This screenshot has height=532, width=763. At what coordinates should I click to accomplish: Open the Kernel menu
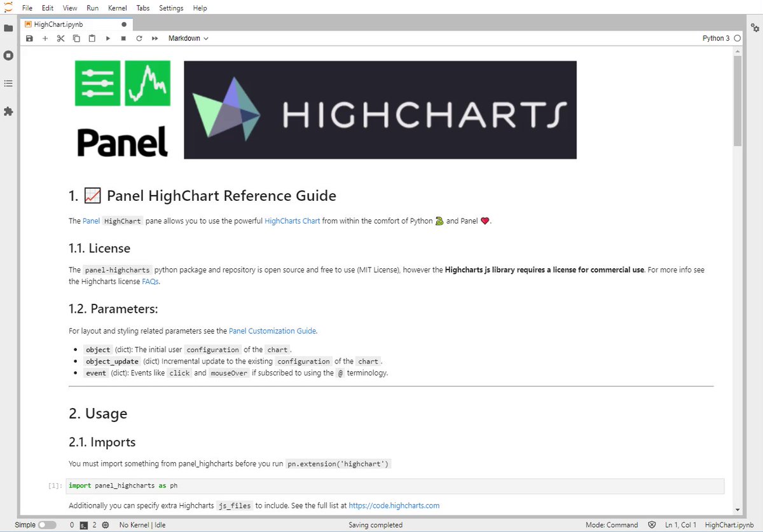pyautogui.click(x=117, y=8)
